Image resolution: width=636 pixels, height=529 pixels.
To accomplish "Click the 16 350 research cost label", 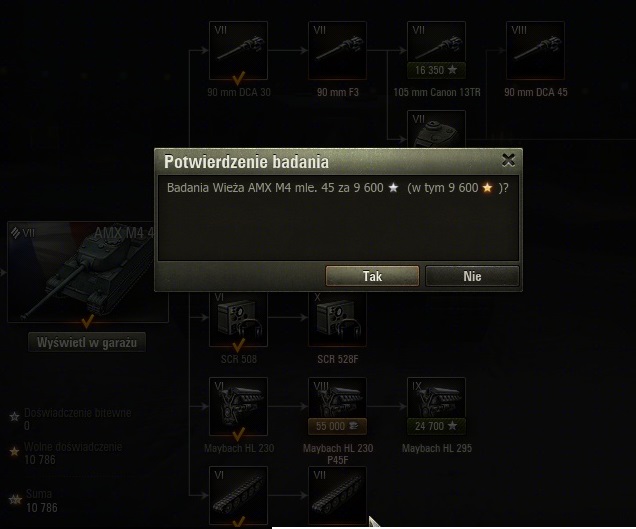I will (x=436, y=70).
